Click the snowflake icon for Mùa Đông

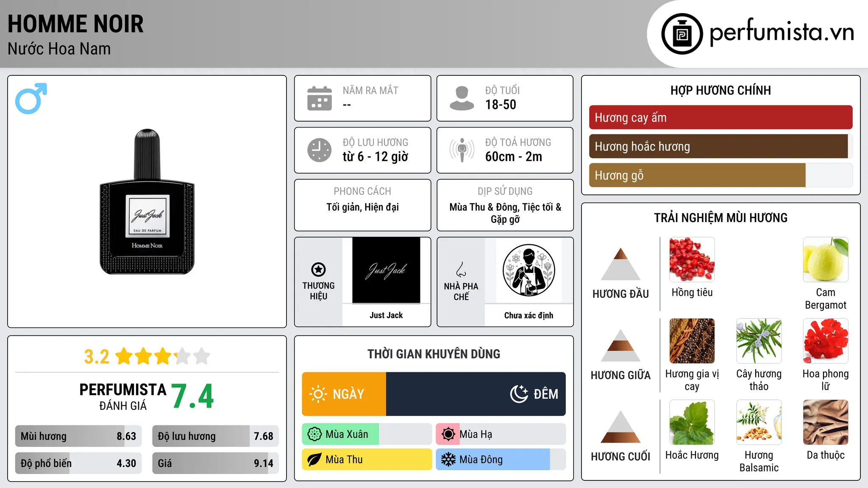(448, 460)
